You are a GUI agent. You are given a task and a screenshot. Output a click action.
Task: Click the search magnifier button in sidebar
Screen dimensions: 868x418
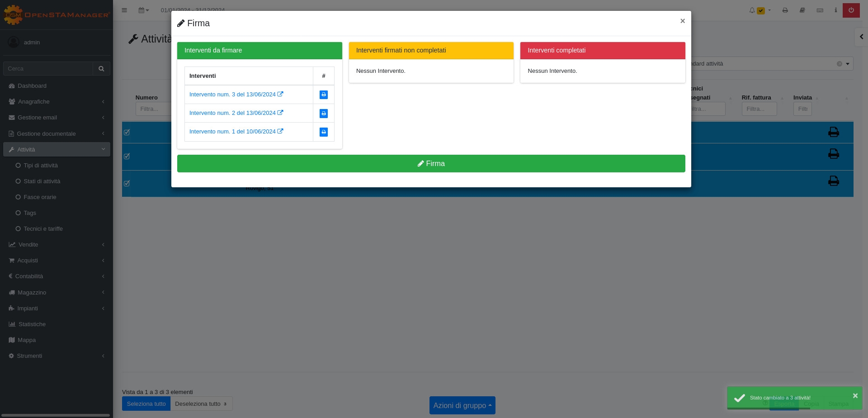tap(101, 69)
